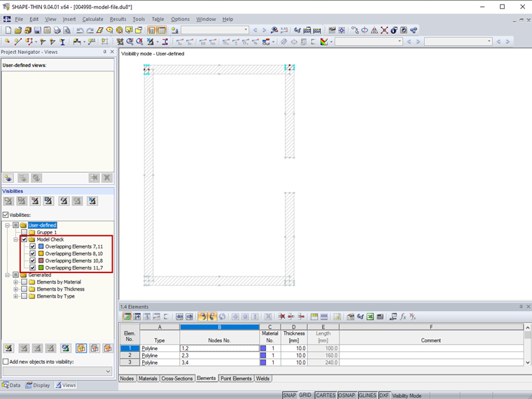Toggle the DXF status bar button

384,395
